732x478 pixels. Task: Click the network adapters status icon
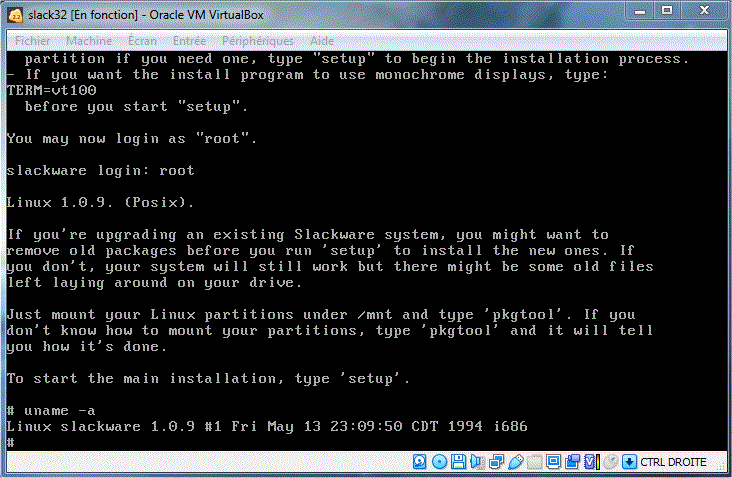point(496,462)
